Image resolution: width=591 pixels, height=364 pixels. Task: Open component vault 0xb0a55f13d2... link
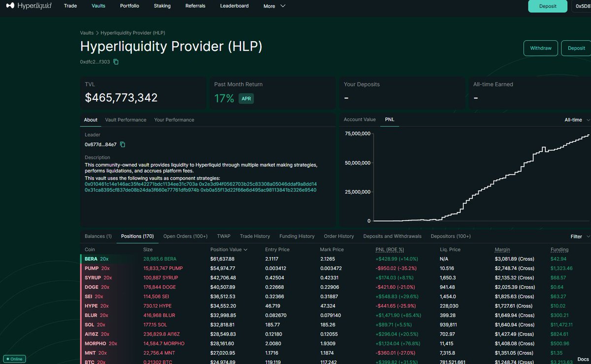pos(259,190)
